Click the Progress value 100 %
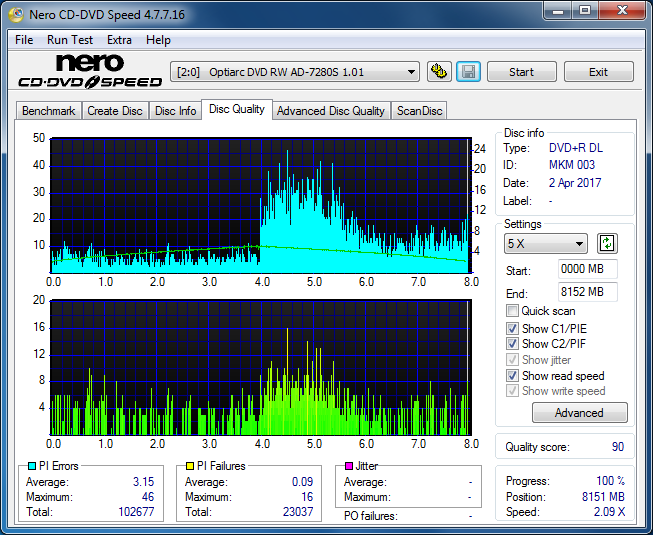The width and height of the screenshot is (653, 535). pos(610,481)
